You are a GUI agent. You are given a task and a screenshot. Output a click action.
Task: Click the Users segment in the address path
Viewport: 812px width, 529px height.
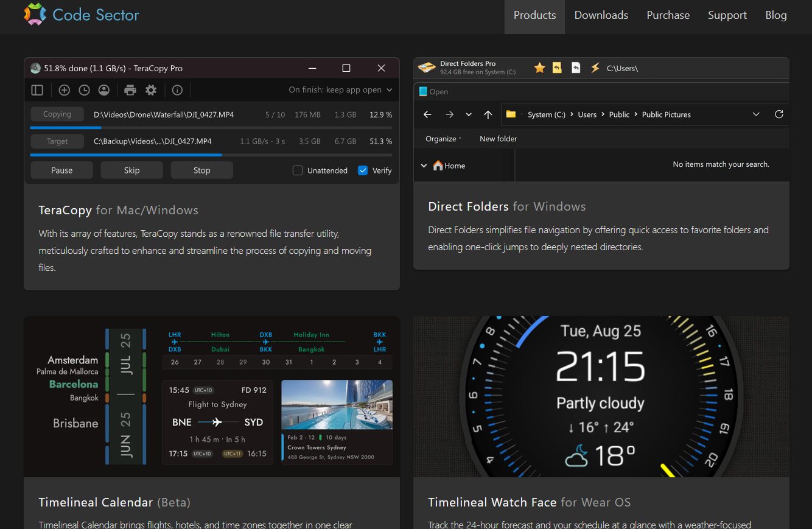pyautogui.click(x=587, y=114)
